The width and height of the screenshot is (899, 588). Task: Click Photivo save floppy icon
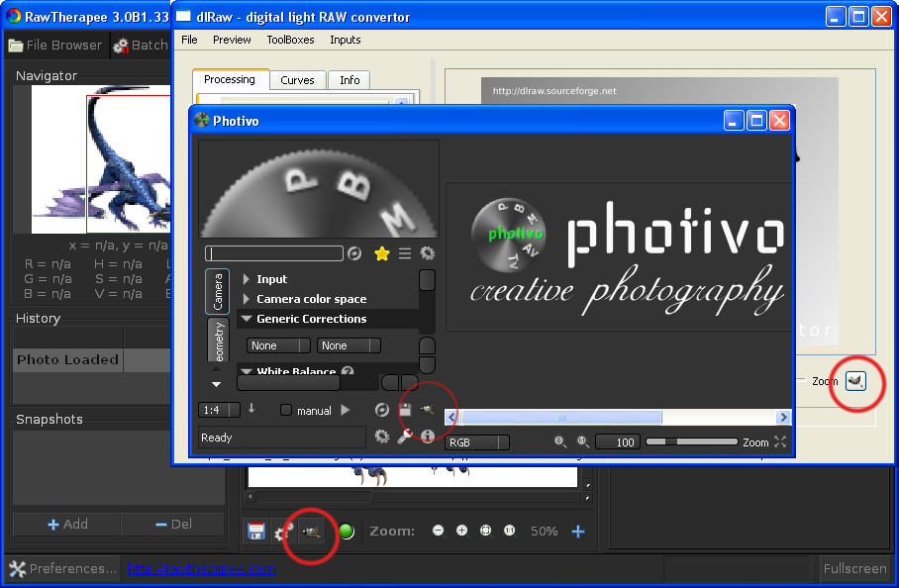pyautogui.click(x=405, y=410)
